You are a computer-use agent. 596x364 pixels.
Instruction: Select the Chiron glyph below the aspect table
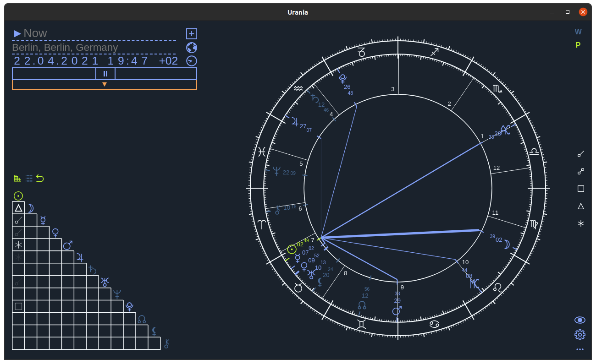click(x=167, y=343)
